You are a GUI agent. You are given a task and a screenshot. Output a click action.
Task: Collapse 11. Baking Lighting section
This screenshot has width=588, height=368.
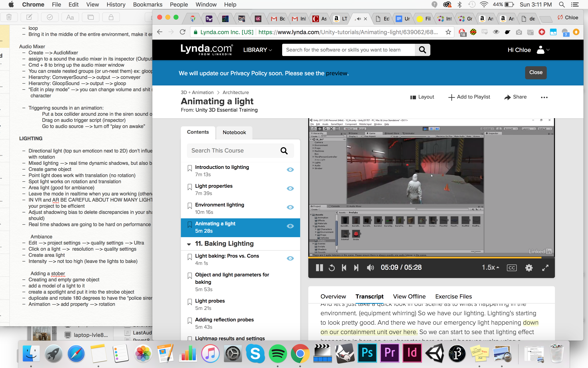(x=189, y=244)
